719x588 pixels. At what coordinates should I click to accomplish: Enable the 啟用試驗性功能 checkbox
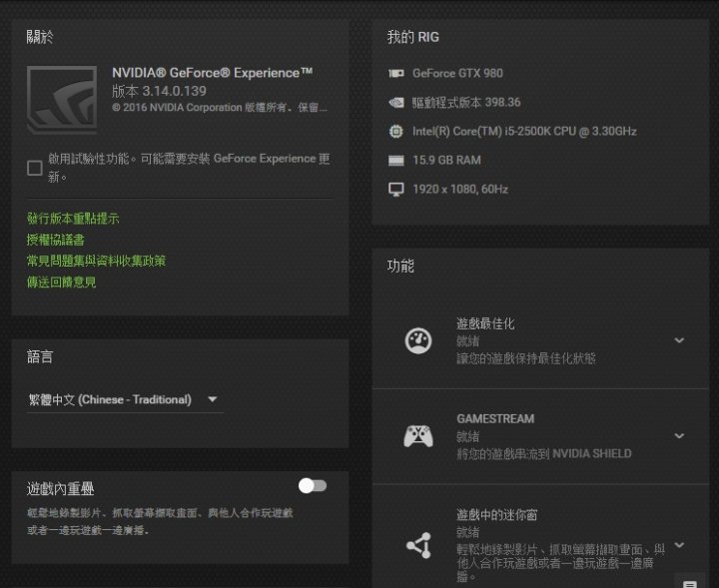click(35, 168)
